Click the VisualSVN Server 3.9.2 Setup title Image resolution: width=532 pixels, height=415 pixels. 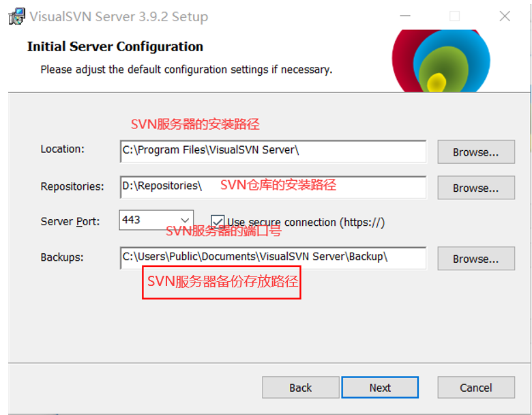119,16
